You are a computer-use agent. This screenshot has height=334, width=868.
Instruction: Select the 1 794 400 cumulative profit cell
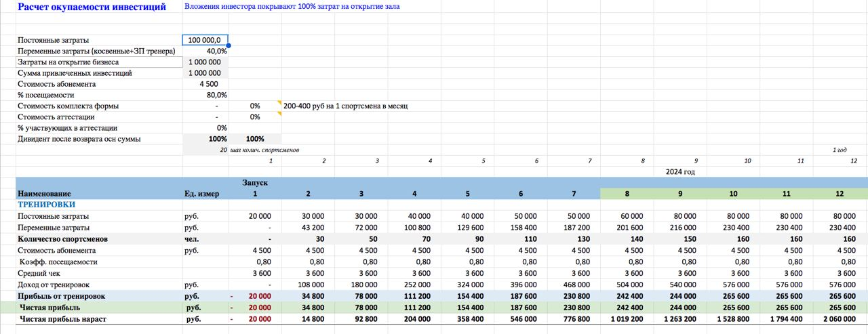tap(786, 318)
